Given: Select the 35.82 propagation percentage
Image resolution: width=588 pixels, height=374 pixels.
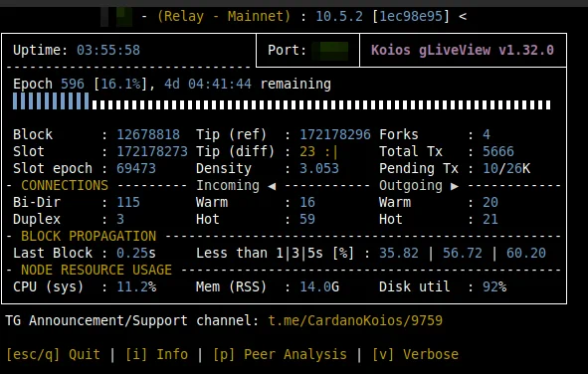Looking at the screenshot, I should click(x=399, y=253).
